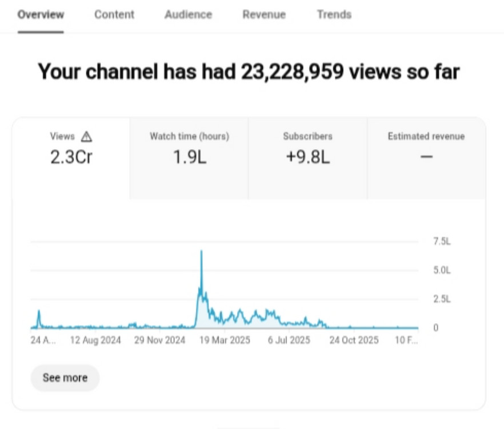Select the 19 Mar 2025 date label
The width and height of the screenshot is (504, 429).
(224, 340)
